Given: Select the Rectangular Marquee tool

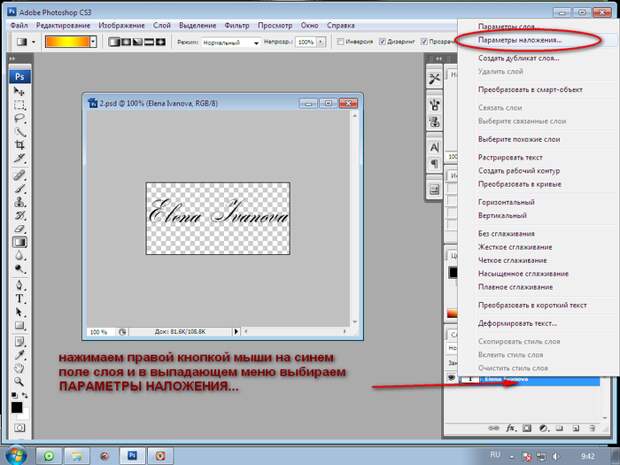Looking at the screenshot, I should tap(19, 105).
